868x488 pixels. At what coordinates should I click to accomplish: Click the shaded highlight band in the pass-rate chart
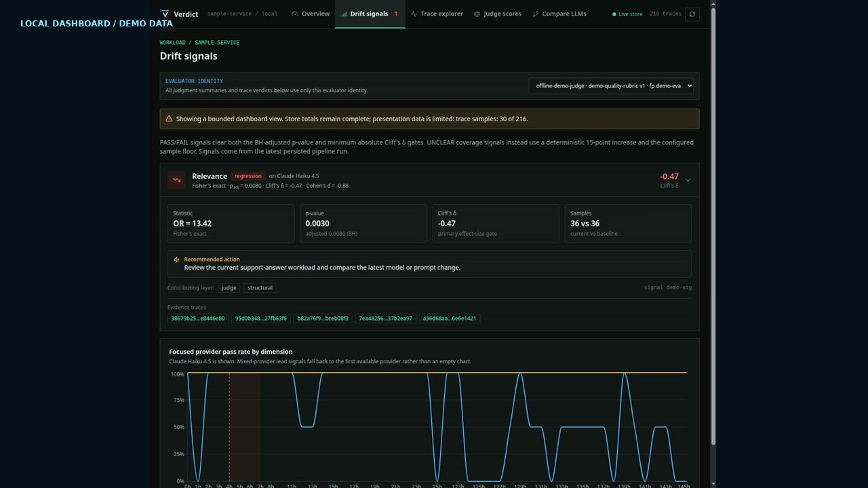(x=245, y=427)
